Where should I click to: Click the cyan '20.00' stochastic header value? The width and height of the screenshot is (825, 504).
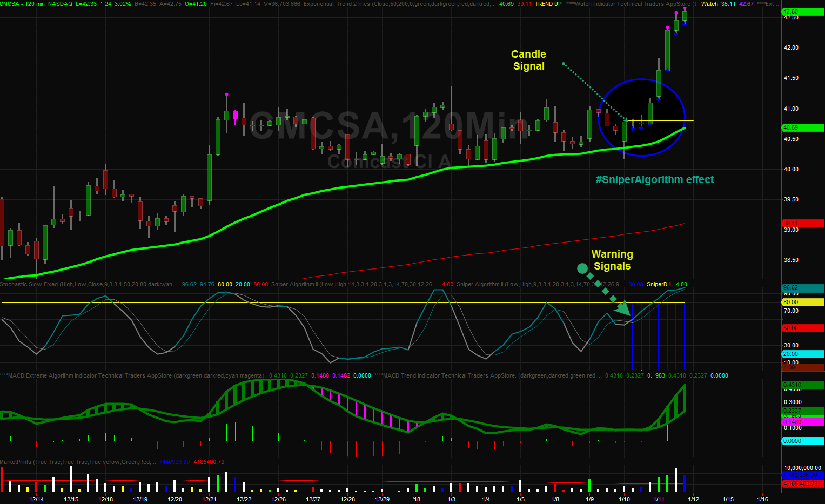(x=243, y=284)
